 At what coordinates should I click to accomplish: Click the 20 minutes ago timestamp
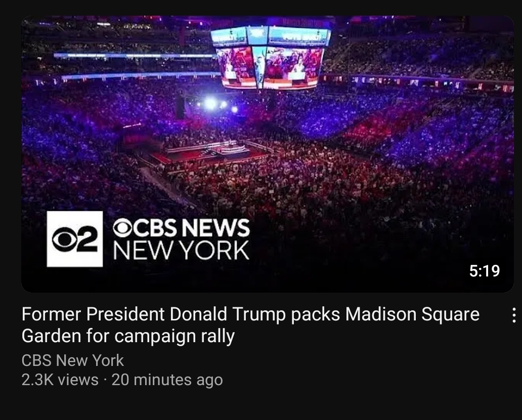coord(167,380)
